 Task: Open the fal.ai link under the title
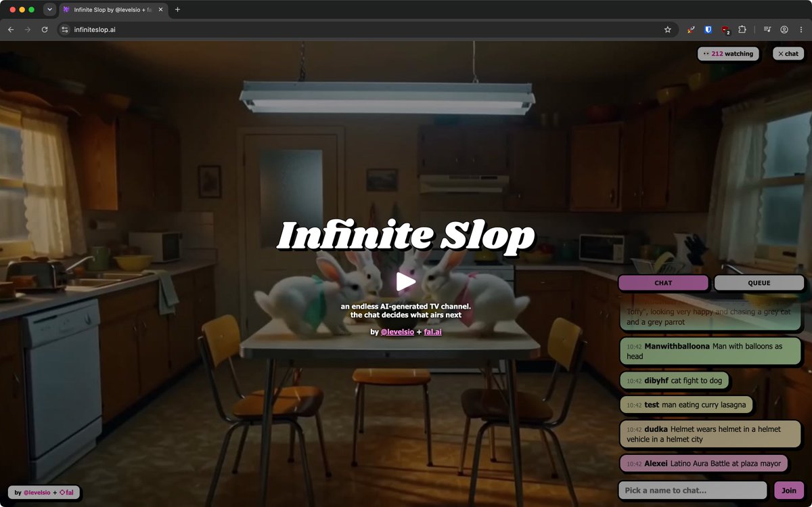[x=433, y=332]
